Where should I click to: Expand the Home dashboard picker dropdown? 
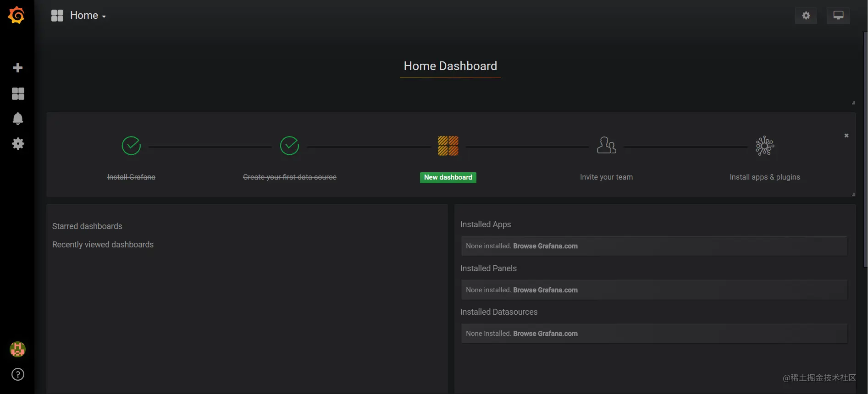click(x=88, y=16)
